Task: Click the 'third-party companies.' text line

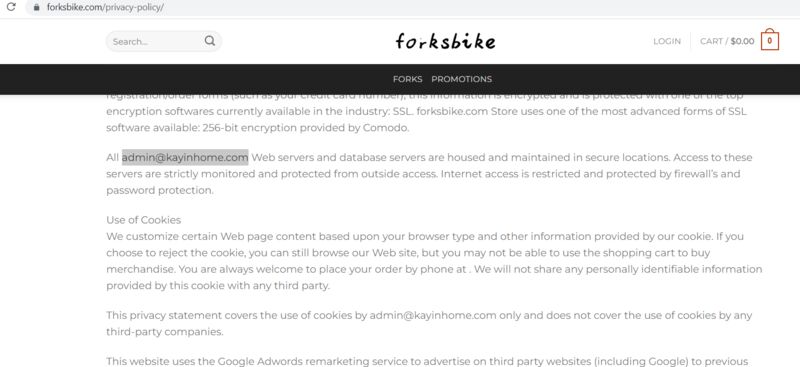Action: (x=165, y=332)
